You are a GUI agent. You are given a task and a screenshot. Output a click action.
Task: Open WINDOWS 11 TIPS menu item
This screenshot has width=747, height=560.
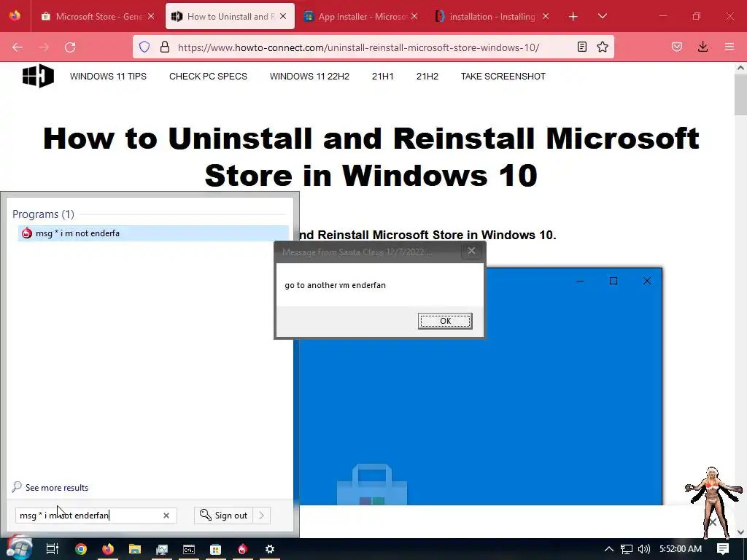pos(108,76)
